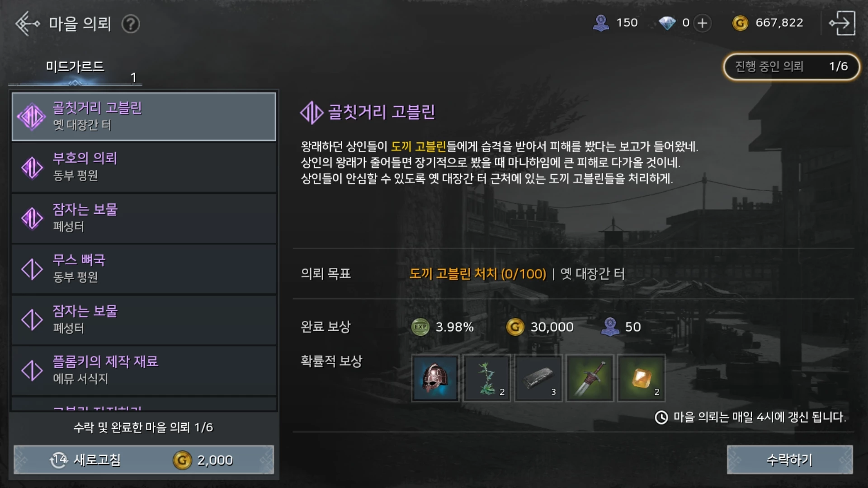This screenshot has width=868, height=488.
Task: Click the reputation badge 150 indicator
Action: tap(615, 23)
